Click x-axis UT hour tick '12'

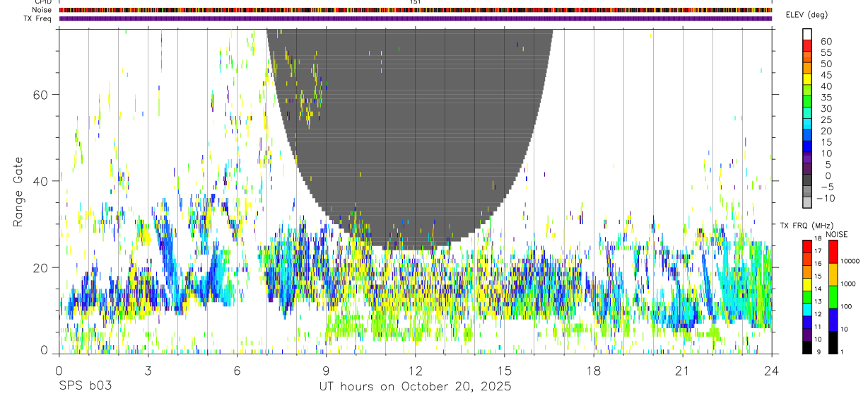click(415, 370)
